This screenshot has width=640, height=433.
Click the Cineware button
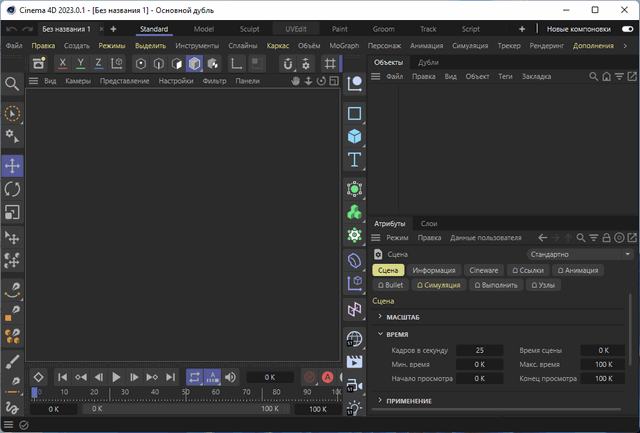coord(484,270)
